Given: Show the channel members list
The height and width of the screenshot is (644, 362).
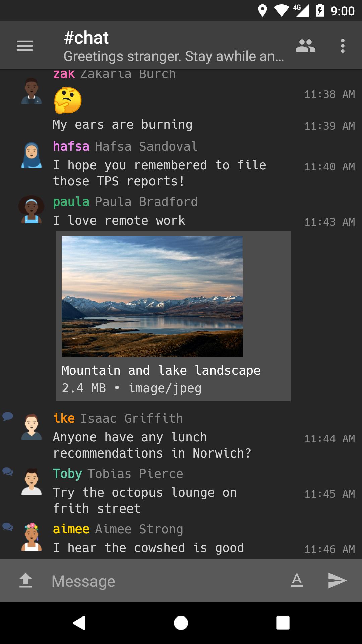Looking at the screenshot, I should [305, 46].
